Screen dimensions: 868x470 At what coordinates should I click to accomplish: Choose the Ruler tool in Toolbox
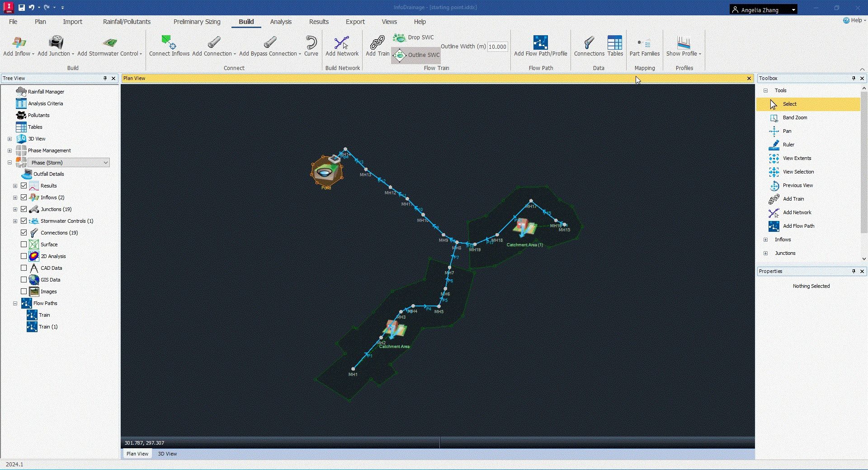pyautogui.click(x=788, y=145)
